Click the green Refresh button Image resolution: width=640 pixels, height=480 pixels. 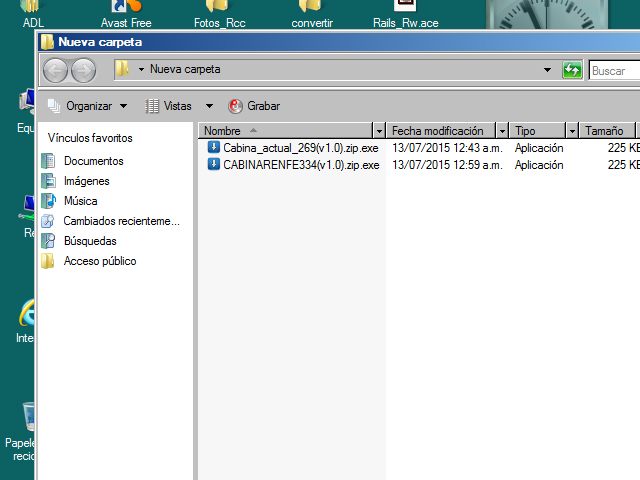click(572, 70)
